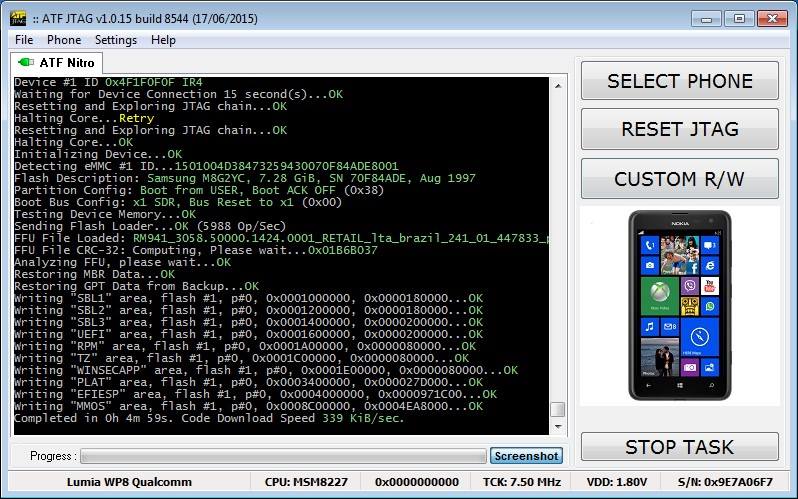Open the CUSTOM R/W dialog button
The width and height of the screenshot is (798, 499).
679,179
